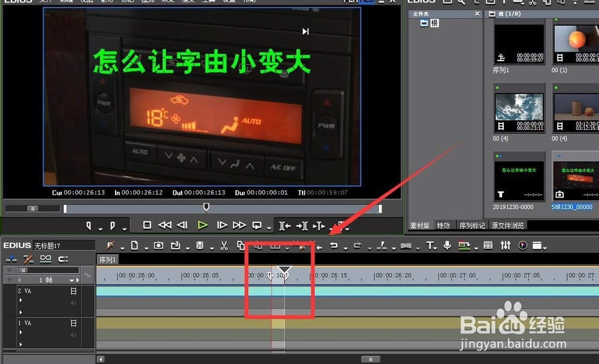The image size is (599, 364).
Task: Switch to the 特效 tab
Action: [443, 226]
